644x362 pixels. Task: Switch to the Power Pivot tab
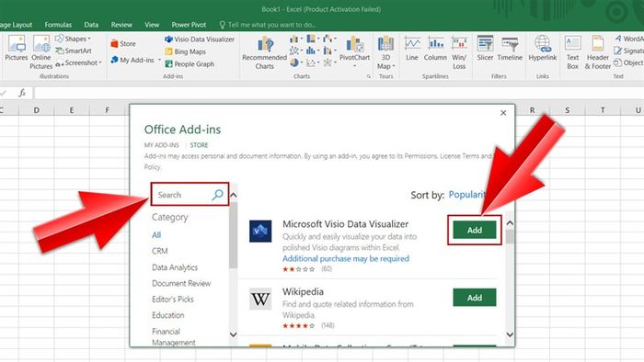[189, 25]
